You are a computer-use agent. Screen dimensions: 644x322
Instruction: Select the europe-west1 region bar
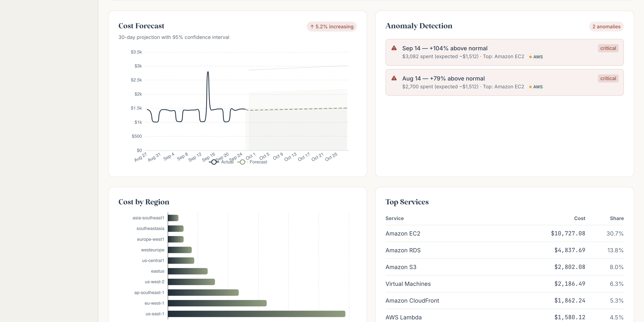tap(176, 239)
